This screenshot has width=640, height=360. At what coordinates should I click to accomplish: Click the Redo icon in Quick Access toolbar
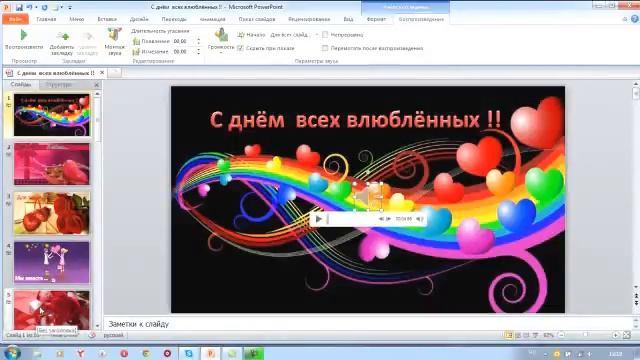point(44,7)
